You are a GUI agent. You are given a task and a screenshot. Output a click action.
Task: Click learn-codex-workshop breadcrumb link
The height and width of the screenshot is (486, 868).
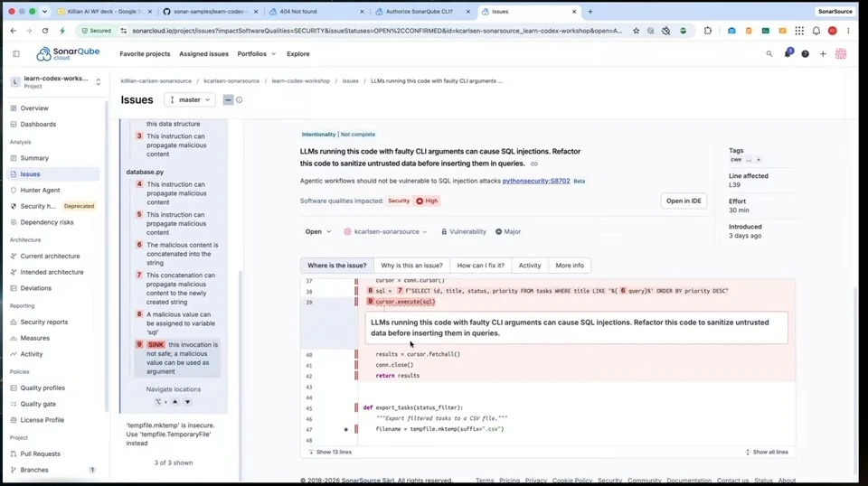pyautogui.click(x=300, y=81)
